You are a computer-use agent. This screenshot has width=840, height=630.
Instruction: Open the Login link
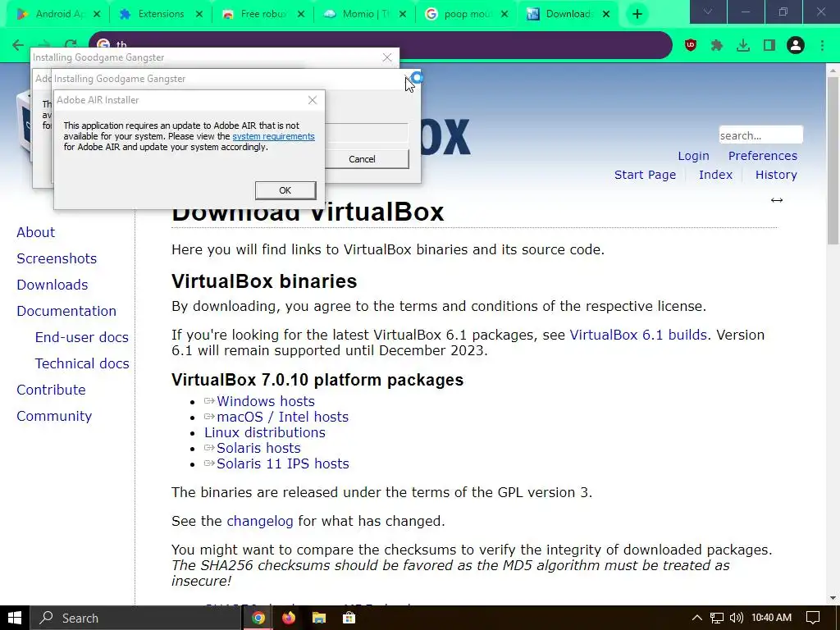pyautogui.click(x=693, y=156)
